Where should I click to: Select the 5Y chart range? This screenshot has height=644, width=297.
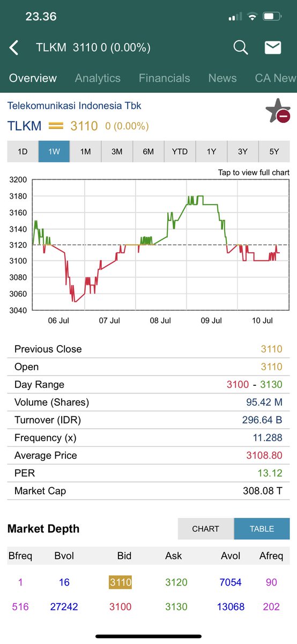point(274,151)
